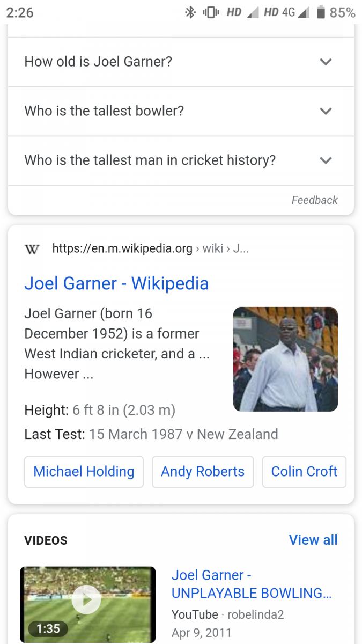Tap the vibrate mode status icon

(x=211, y=12)
